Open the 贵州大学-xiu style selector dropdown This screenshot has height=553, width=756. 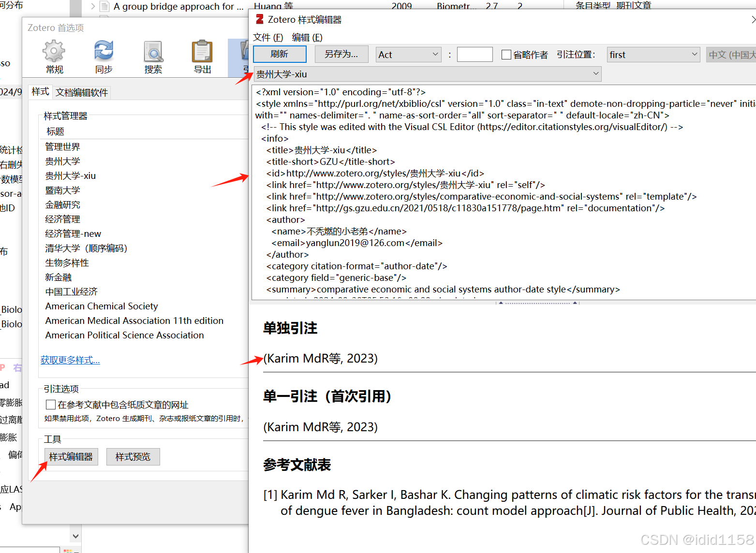427,74
